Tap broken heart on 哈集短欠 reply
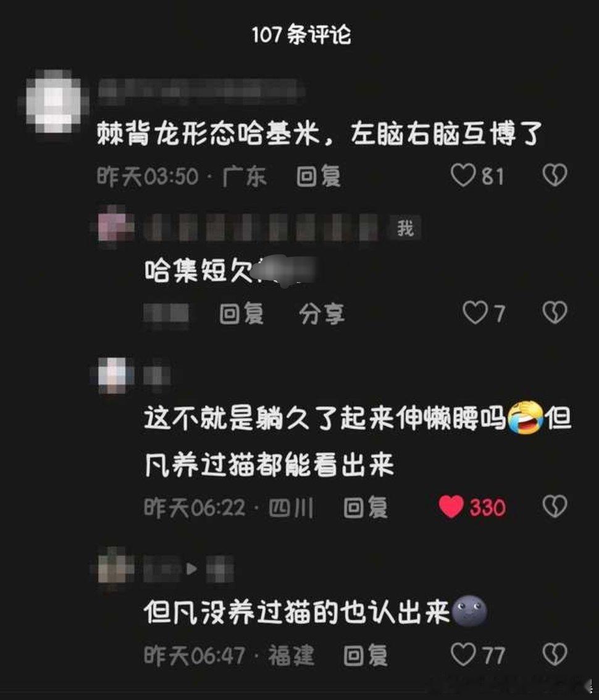This screenshot has width=599, height=700. pos(555,312)
